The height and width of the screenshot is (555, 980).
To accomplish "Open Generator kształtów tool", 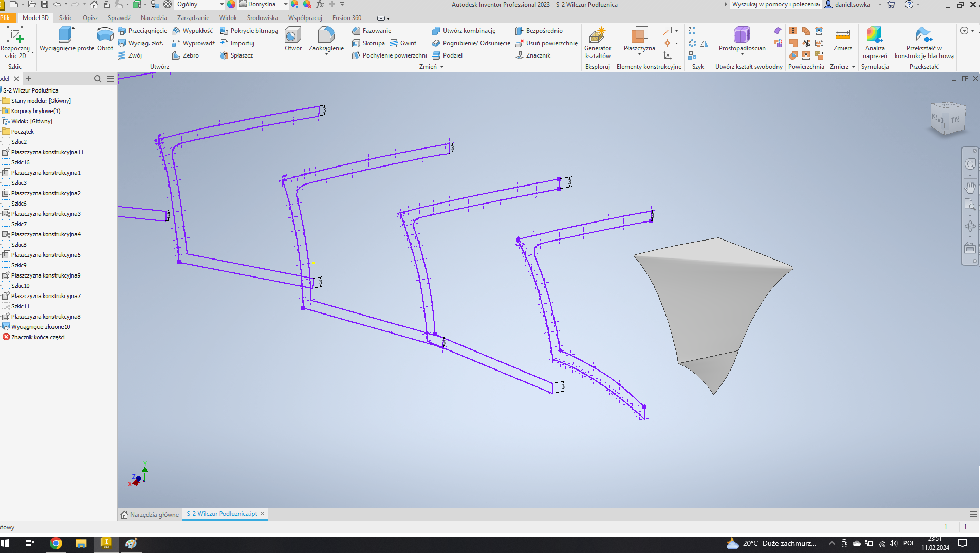I will (x=598, y=43).
